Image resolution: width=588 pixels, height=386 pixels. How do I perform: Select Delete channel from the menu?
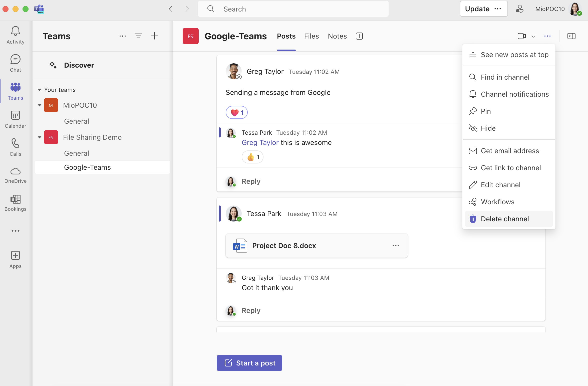click(505, 219)
